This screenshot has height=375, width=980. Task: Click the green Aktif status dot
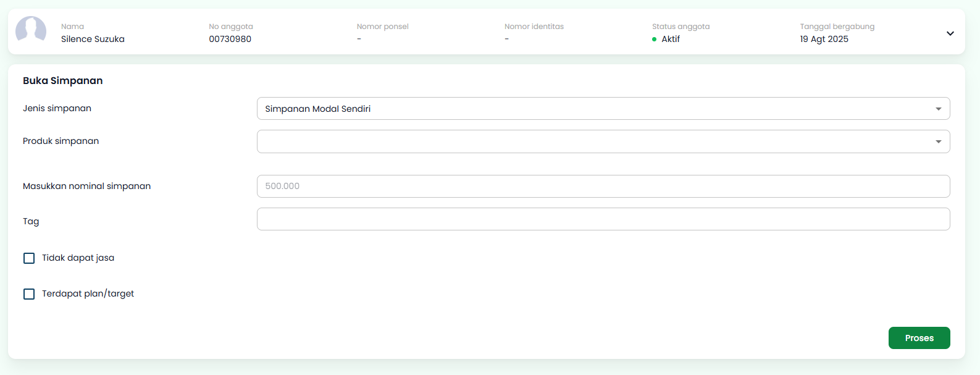tap(654, 40)
